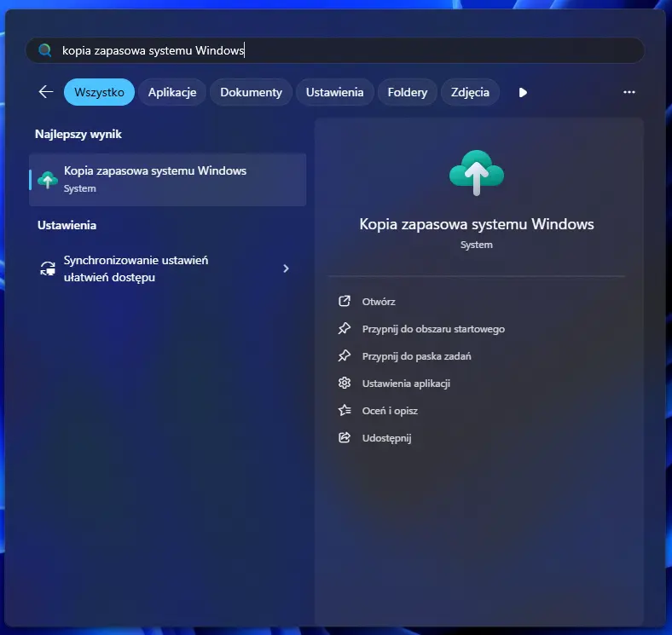This screenshot has width=672, height=635.
Task: Click the share icon next to Udostępnij
Action: pos(345,437)
